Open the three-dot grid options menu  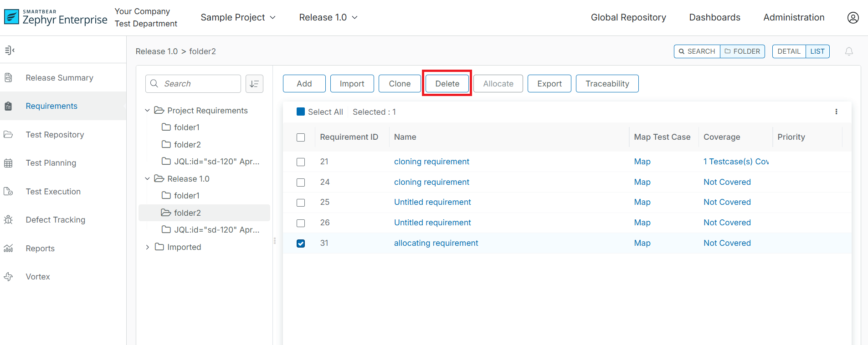click(x=836, y=112)
